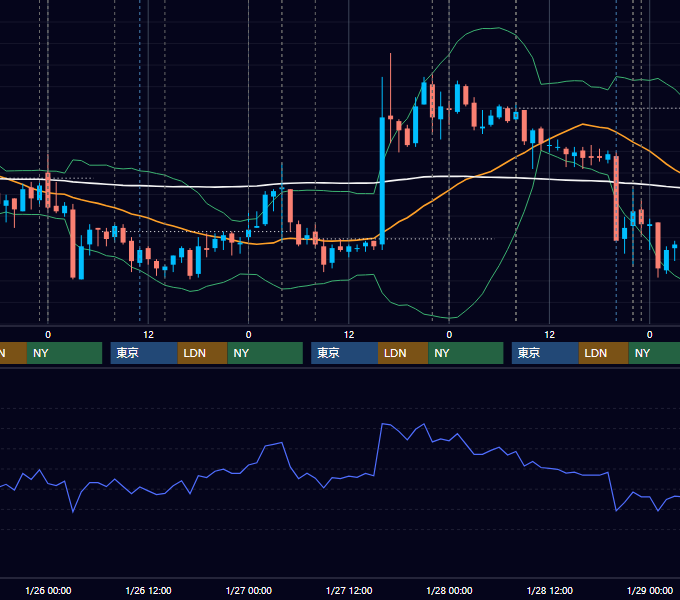Click the NY session block spanning 1/28 00:00
680x600 pixels.
pos(466,353)
